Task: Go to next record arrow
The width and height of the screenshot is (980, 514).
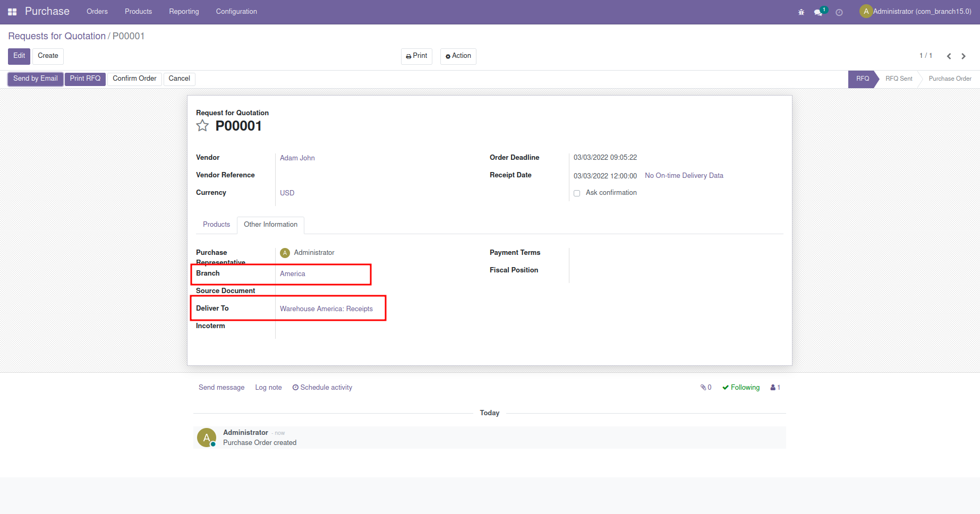Action: (x=964, y=56)
